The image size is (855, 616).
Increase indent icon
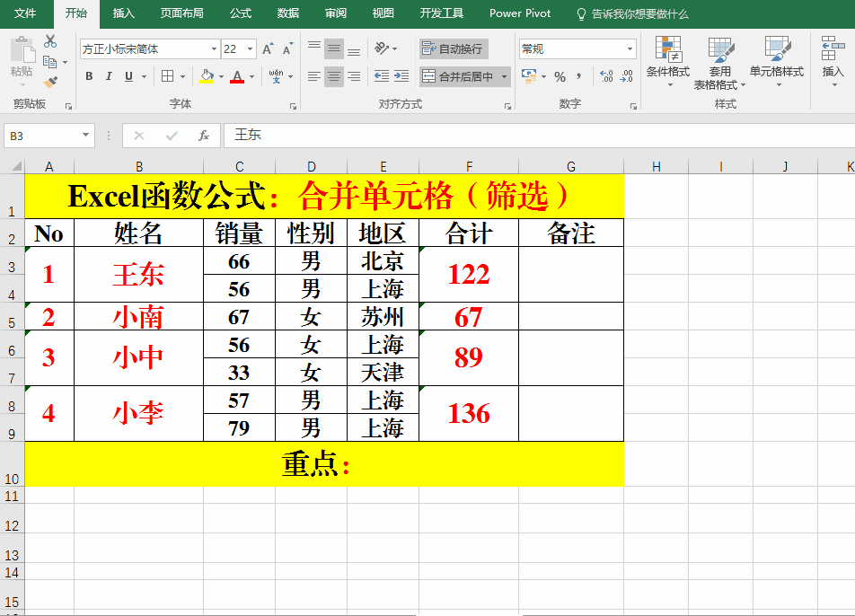(401, 76)
